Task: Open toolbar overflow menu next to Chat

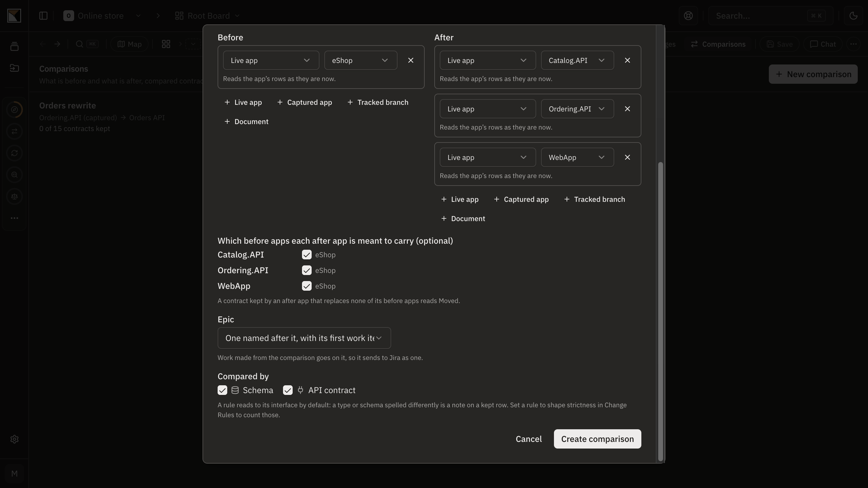Action: coord(853,44)
